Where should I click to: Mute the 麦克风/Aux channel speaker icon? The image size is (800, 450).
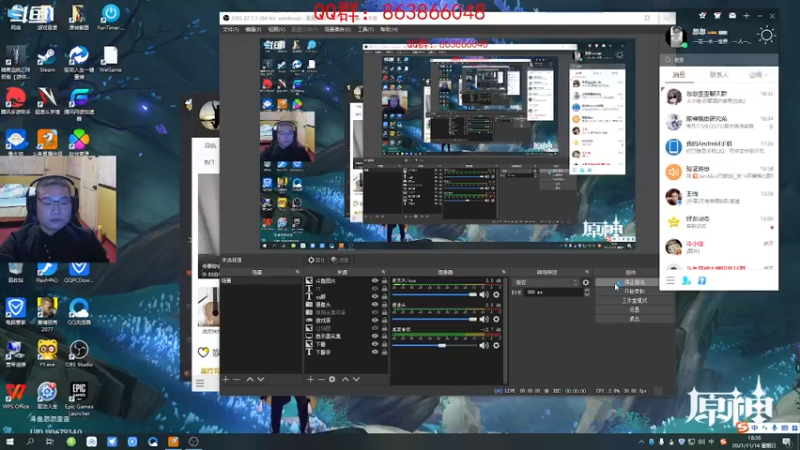(x=484, y=294)
